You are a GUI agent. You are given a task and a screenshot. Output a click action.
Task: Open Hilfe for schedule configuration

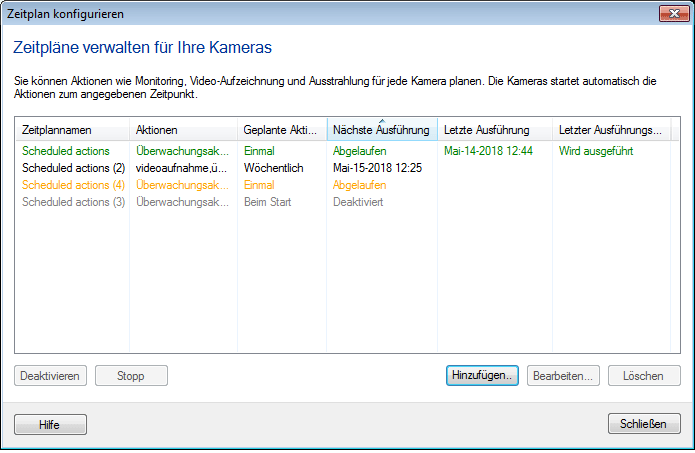pos(50,424)
